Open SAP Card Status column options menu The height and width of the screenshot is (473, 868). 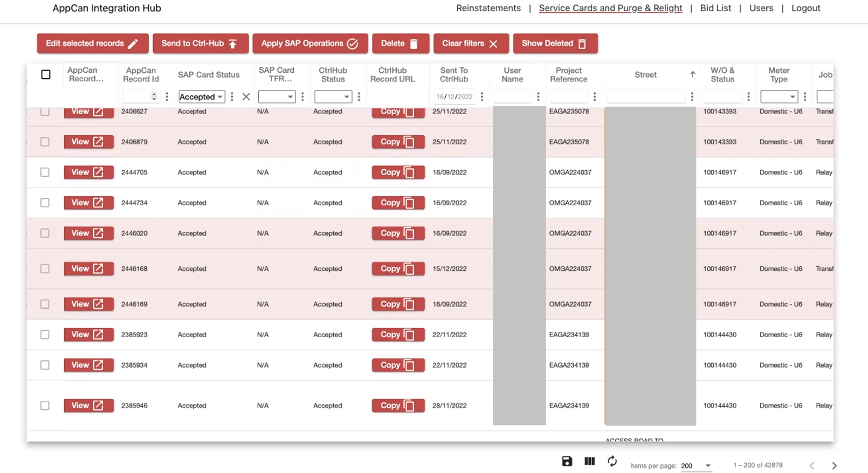pyautogui.click(x=232, y=97)
